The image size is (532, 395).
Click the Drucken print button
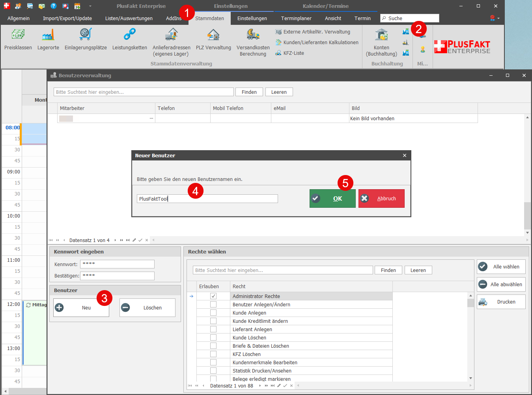click(x=501, y=302)
